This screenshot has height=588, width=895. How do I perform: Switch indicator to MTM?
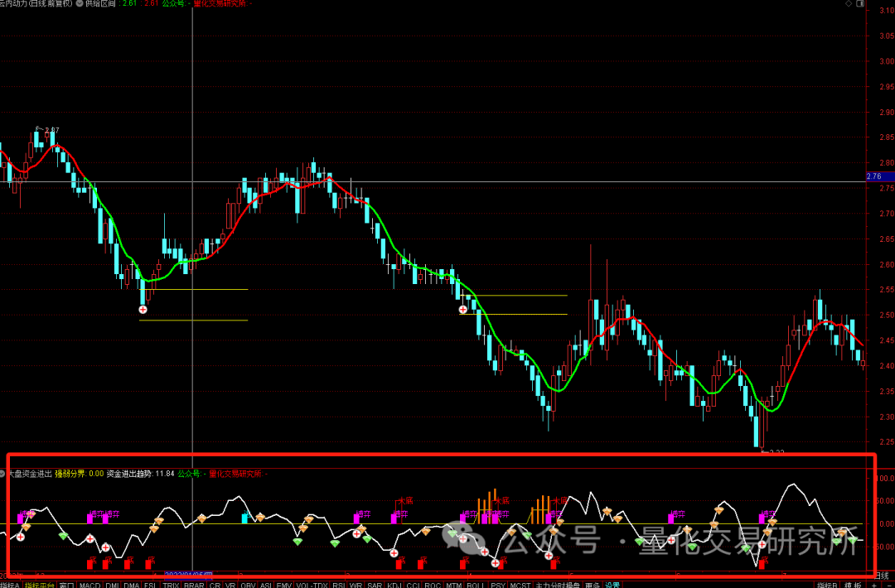(454, 586)
